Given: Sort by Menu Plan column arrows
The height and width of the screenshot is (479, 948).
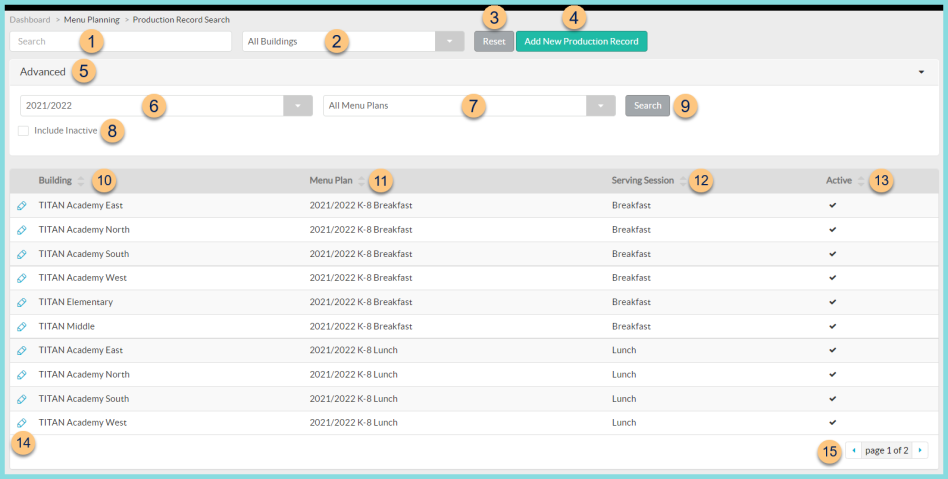Looking at the screenshot, I should click(x=361, y=181).
